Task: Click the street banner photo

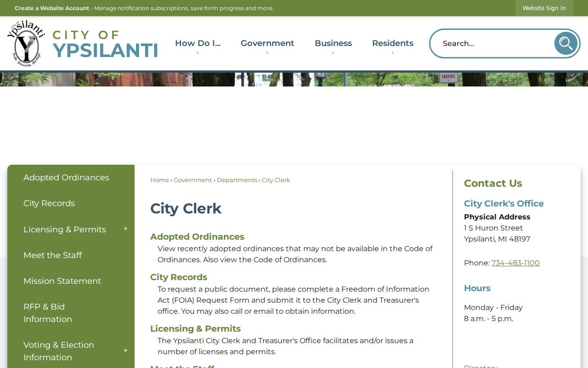Action: pos(294,79)
